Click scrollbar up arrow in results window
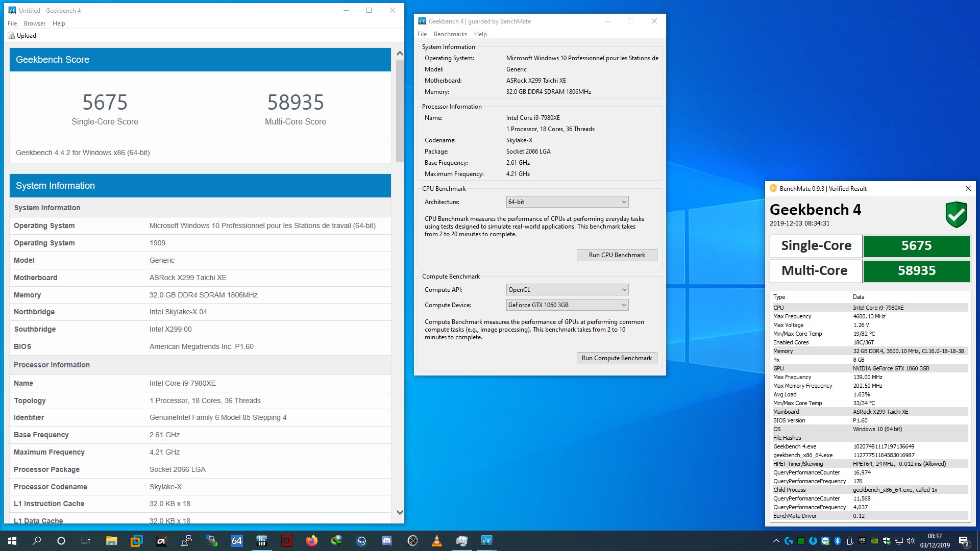The height and width of the screenshot is (551, 980). [400, 53]
